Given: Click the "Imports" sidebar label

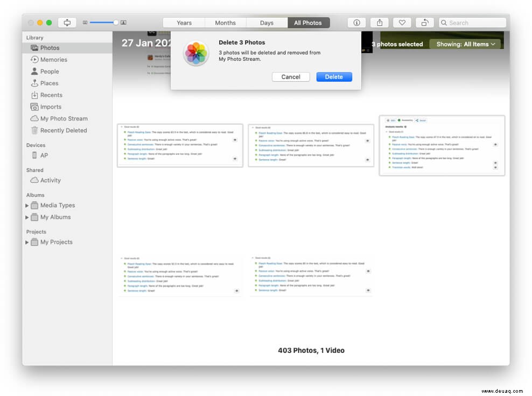Looking at the screenshot, I should [x=51, y=107].
